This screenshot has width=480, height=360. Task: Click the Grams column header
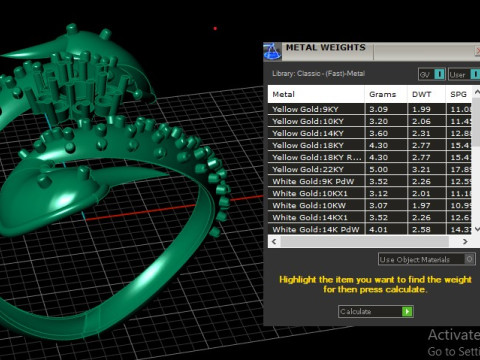point(386,94)
